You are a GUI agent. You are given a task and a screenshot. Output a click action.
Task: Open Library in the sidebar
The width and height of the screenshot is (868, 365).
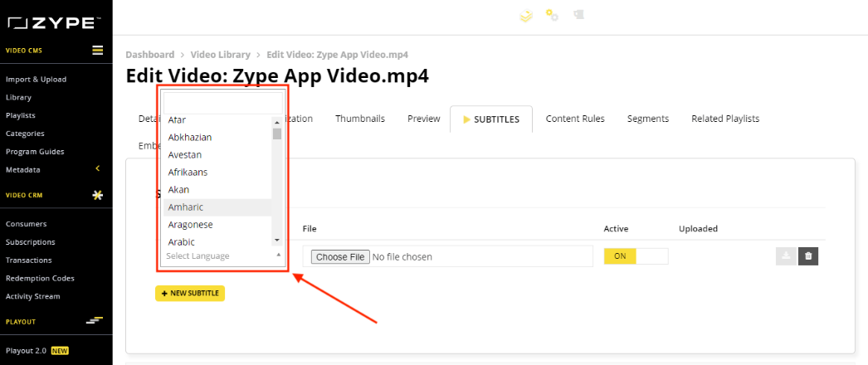18,97
